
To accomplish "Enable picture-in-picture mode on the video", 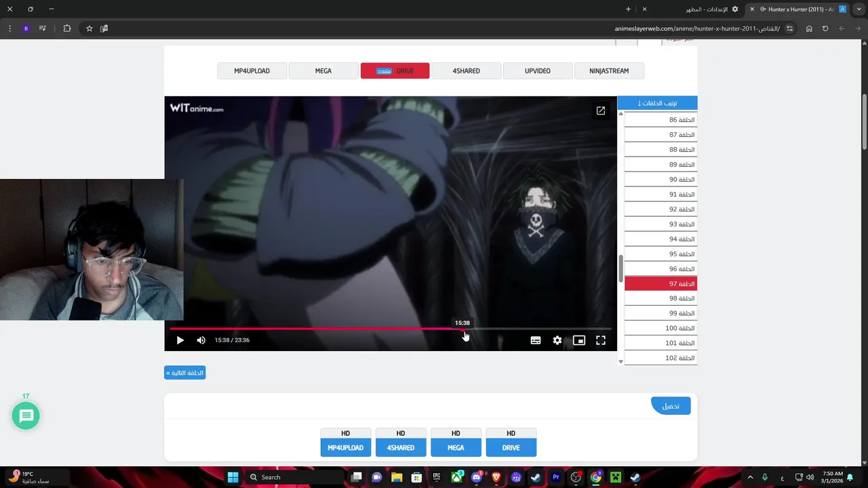I will click(x=579, y=340).
